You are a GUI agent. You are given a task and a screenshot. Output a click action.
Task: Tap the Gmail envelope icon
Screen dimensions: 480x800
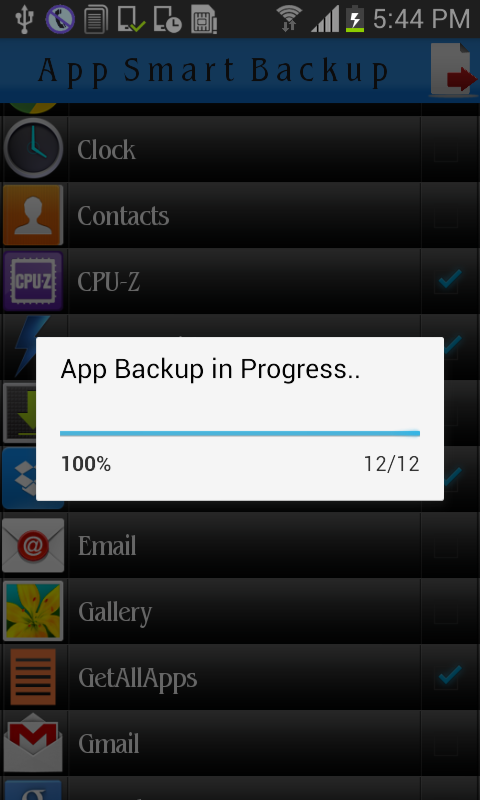tap(33, 743)
